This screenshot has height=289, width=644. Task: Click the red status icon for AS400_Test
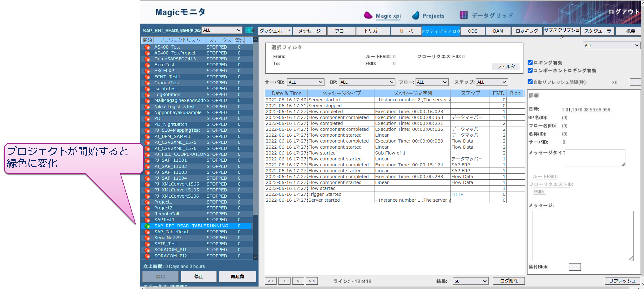147,47
